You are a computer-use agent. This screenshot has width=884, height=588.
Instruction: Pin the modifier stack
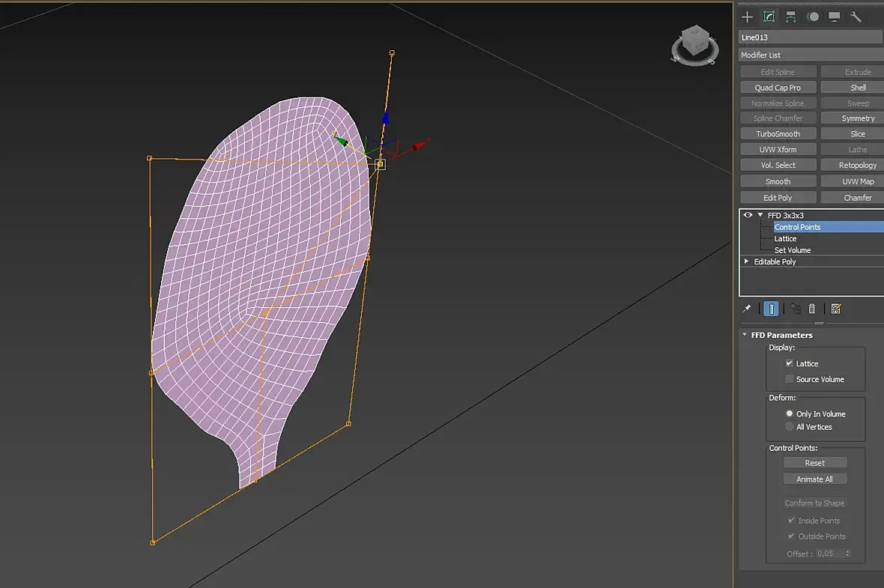coord(747,309)
